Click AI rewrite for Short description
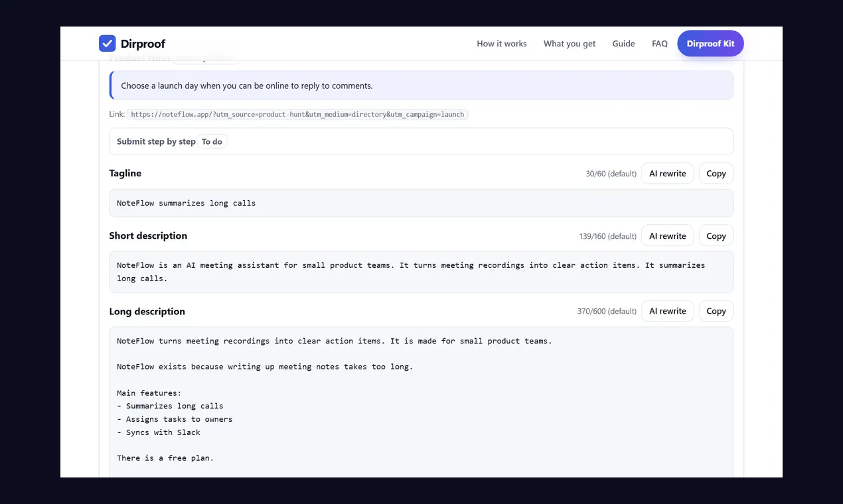Image resolution: width=843 pixels, height=504 pixels. 668,236
